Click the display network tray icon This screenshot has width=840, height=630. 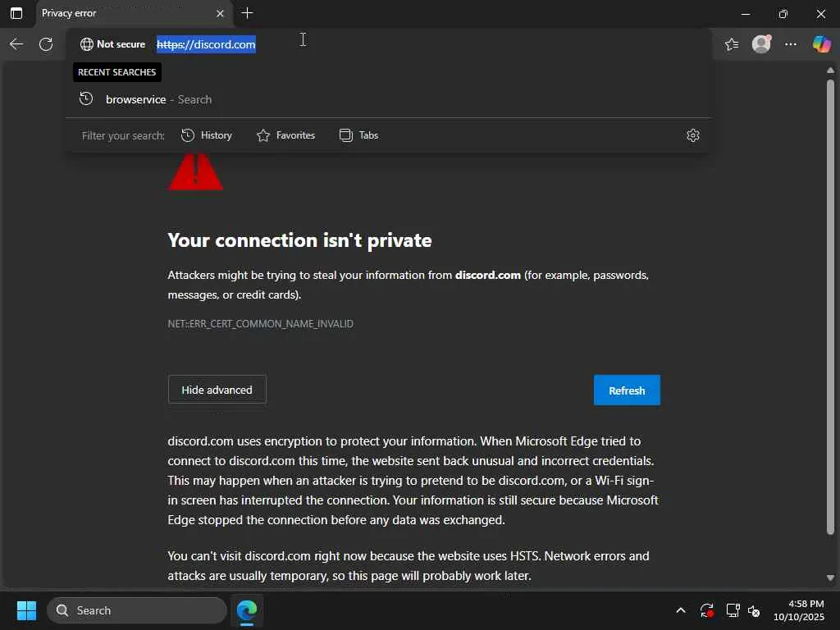pos(733,610)
